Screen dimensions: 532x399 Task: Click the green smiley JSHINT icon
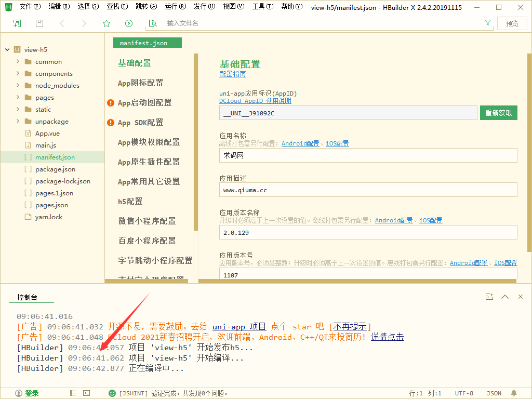(112, 393)
